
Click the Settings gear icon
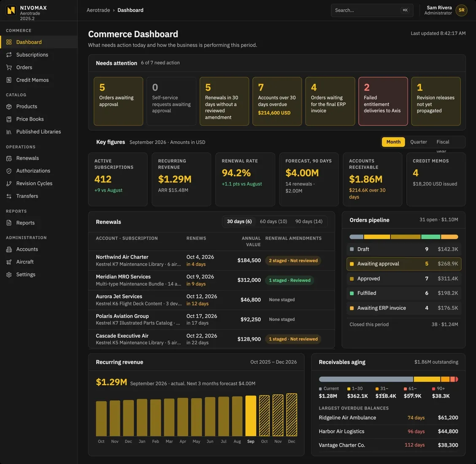click(9, 275)
